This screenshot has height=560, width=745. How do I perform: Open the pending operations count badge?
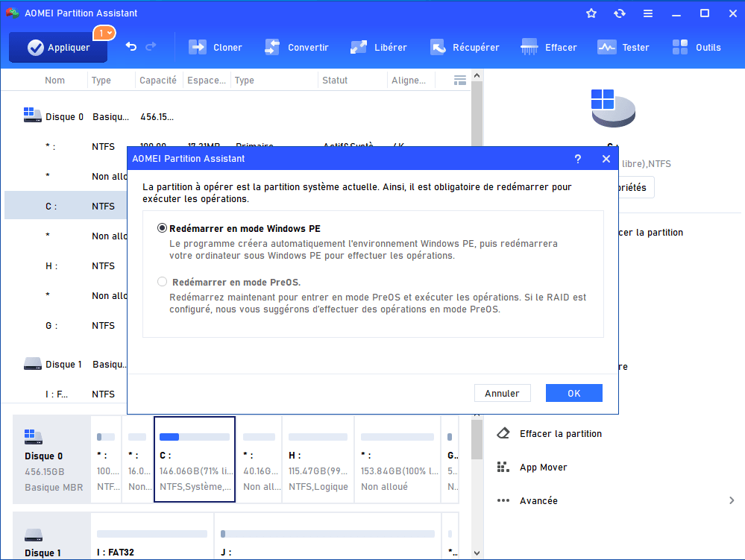[104, 33]
